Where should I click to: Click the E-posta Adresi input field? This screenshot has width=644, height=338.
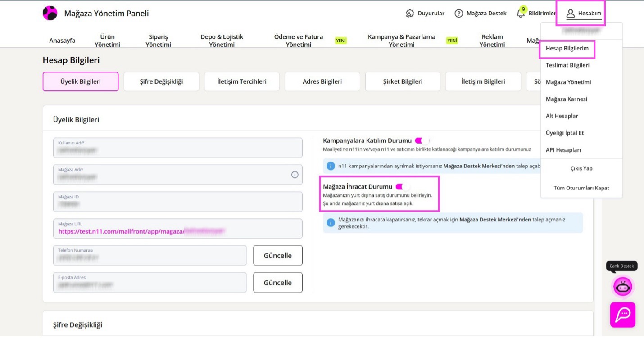click(x=150, y=282)
